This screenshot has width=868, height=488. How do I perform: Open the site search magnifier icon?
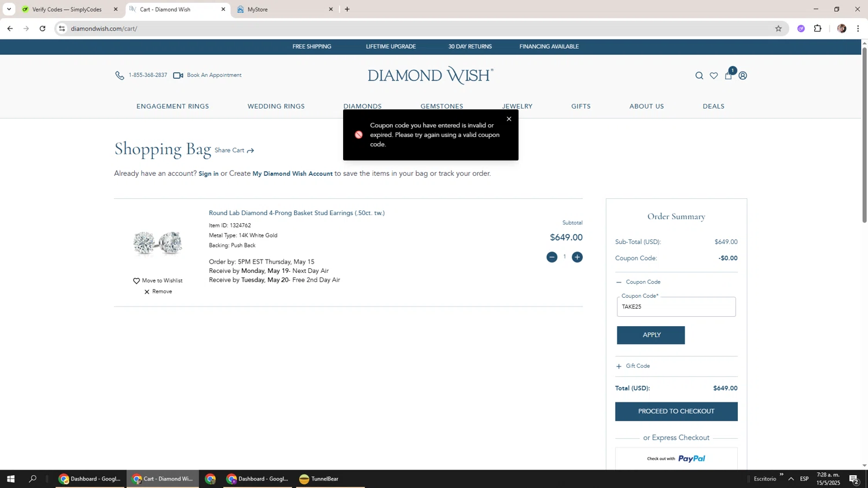(x=699, y=76)
